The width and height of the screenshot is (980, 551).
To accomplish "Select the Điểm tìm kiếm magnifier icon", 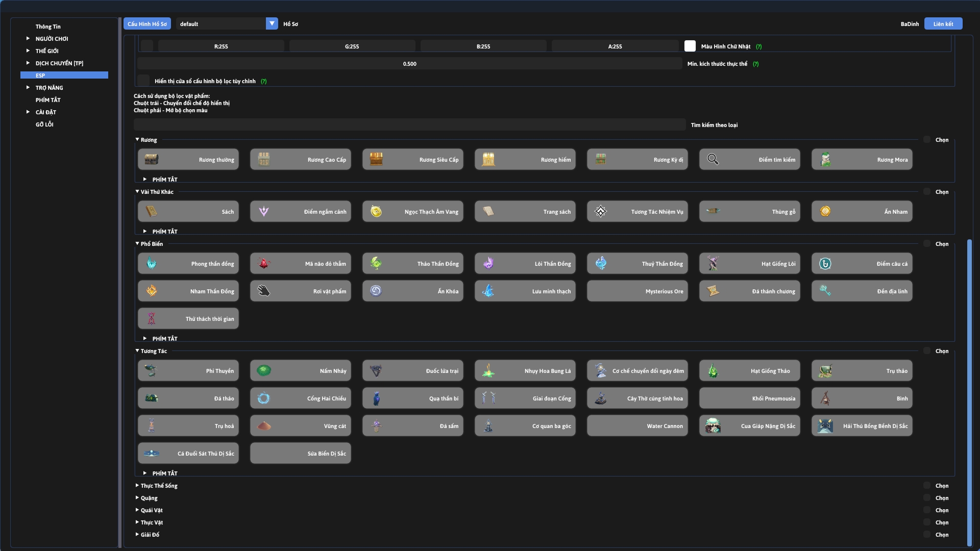I will [713, 160].
